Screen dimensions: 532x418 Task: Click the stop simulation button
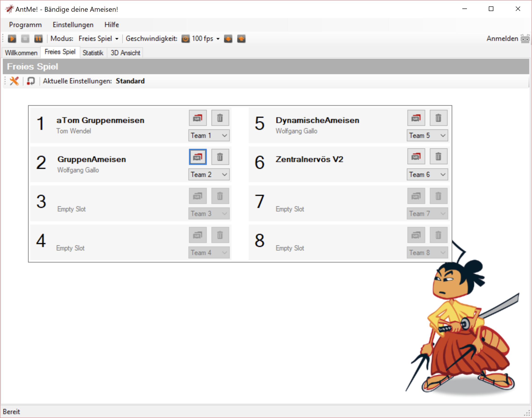coord(25,39)
